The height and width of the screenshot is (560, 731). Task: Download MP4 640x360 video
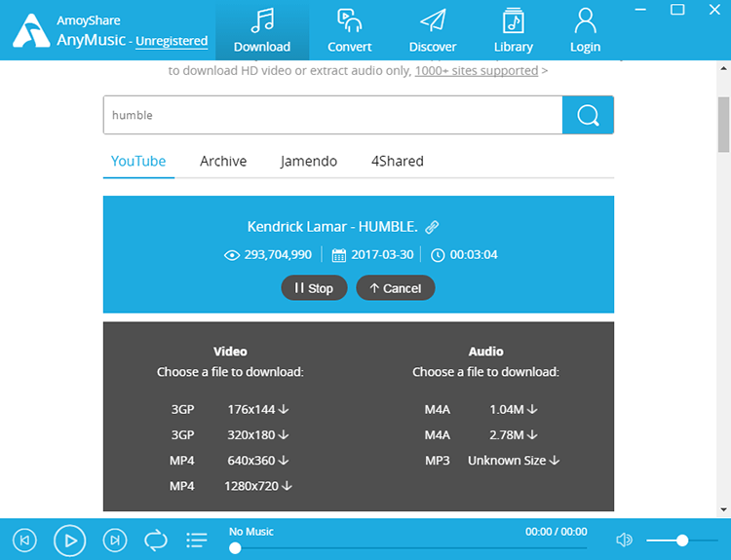click(258, 461)
